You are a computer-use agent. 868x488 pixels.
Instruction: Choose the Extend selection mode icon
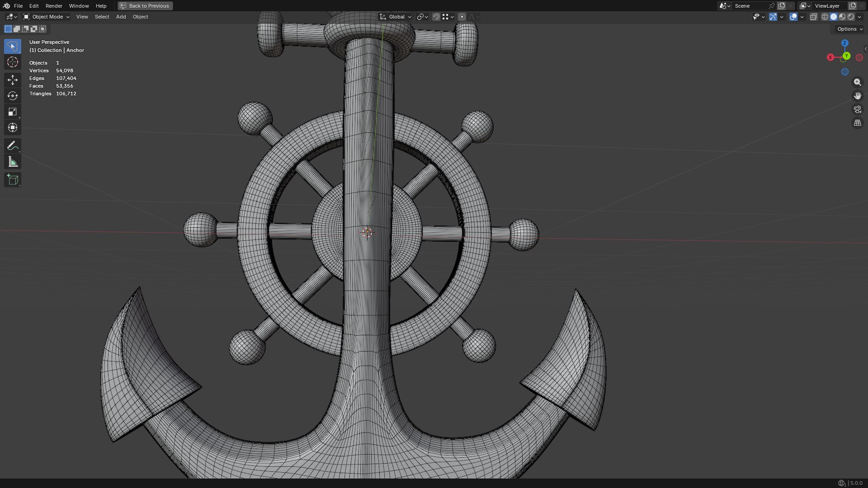click(x=17, y=29)
